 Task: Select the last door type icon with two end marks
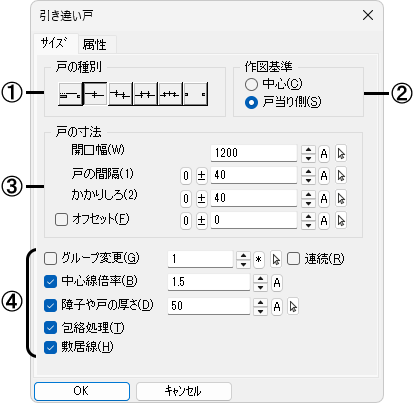pyautogui.click(x=196, y=94)
